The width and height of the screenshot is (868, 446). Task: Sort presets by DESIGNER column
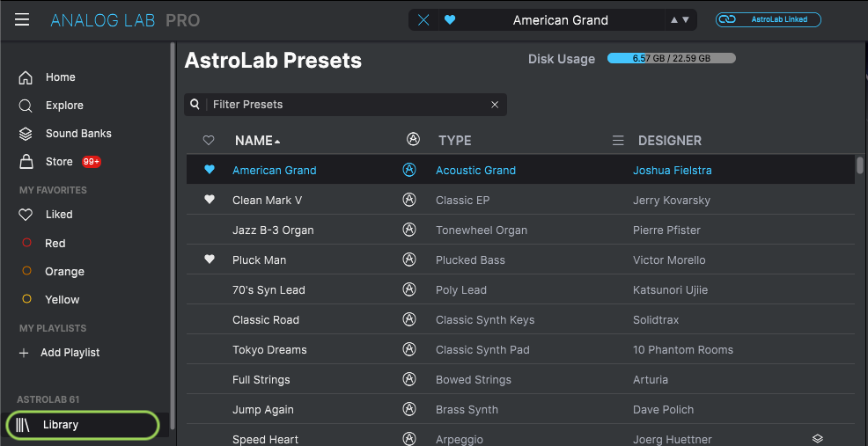pyautogui.click(x=670, y=141)
